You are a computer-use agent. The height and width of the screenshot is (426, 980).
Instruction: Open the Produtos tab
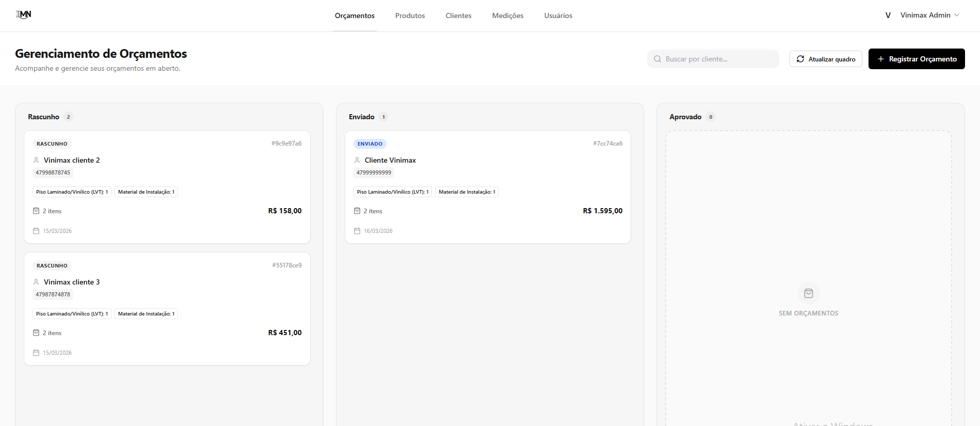410,15
